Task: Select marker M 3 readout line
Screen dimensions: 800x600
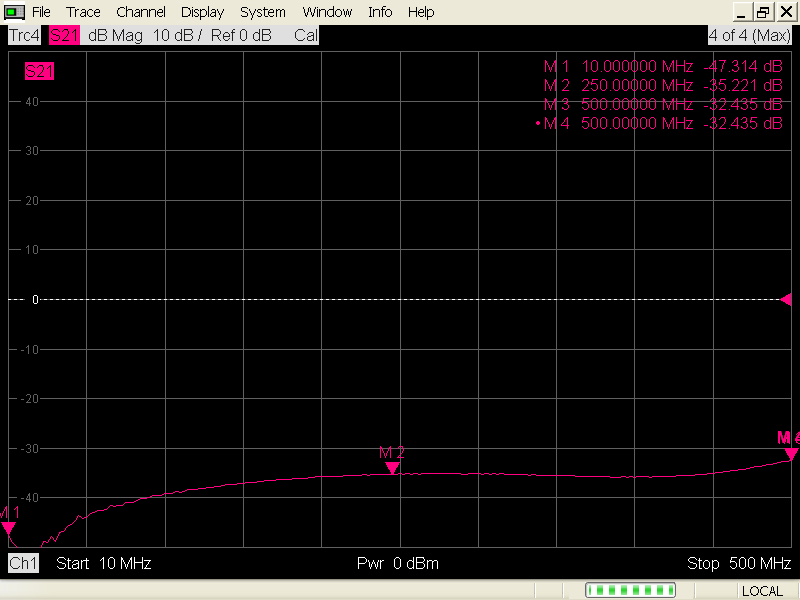Action: tap(663, 104)
